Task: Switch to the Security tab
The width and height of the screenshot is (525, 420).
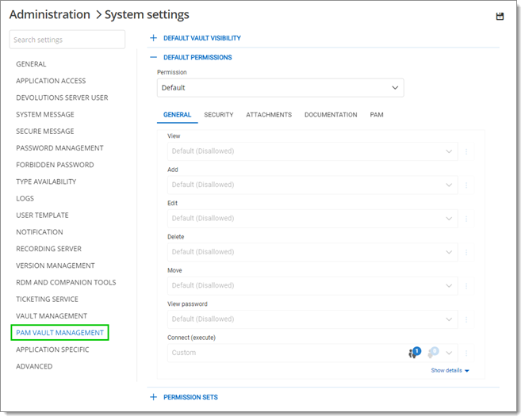Action: coord(219,115)
